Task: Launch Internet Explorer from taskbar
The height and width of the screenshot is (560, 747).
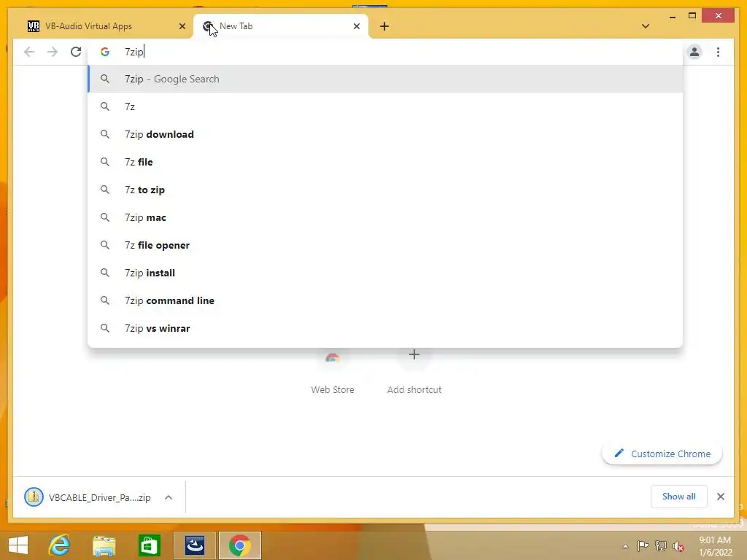Action: [x=59, y=545]
